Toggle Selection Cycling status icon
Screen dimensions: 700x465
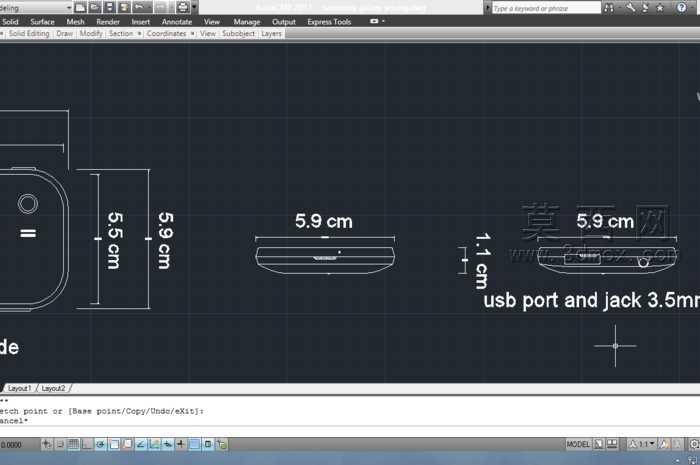point(222,444)
